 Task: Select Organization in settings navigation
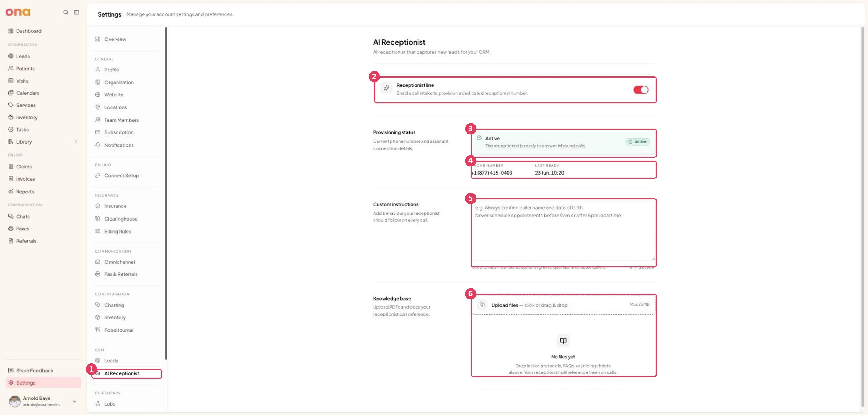pyautogui.click(x=119, y=82)
